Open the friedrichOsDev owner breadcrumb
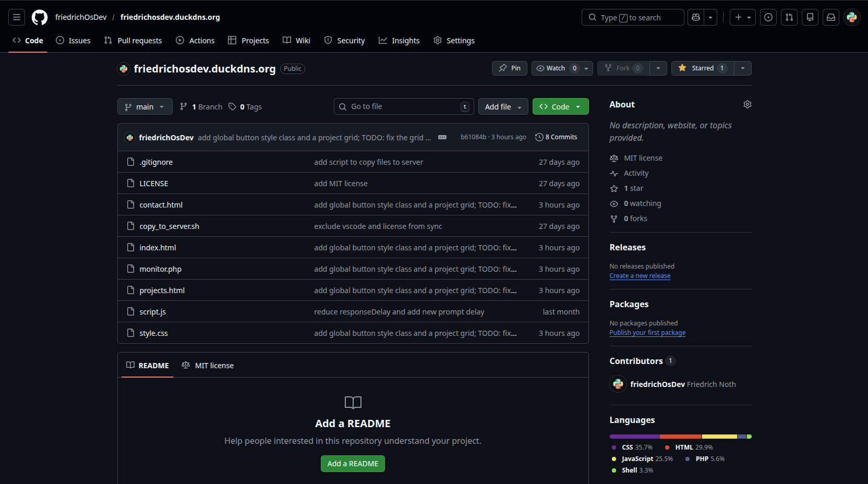 coord(81,17)
